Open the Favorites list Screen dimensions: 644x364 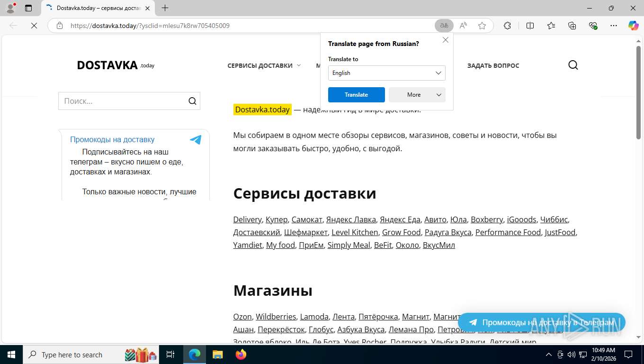click(551, 26)
